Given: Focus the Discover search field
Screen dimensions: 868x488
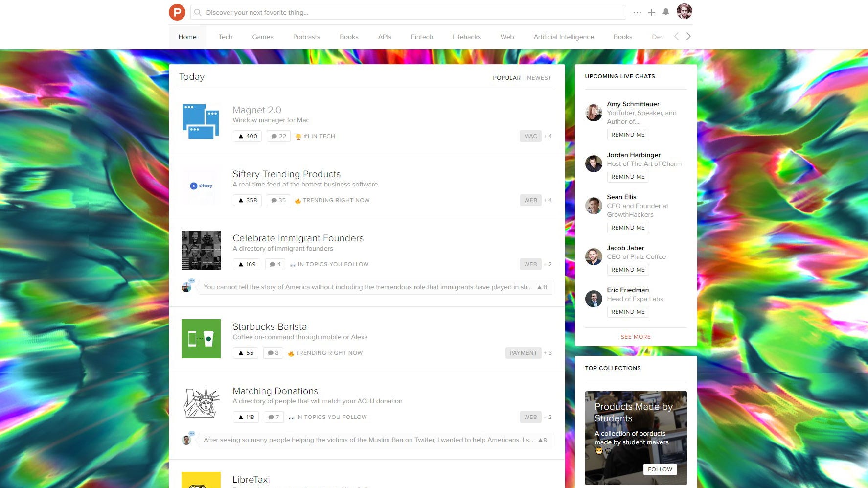Looking at the screenshot, I should pos(408,12).
